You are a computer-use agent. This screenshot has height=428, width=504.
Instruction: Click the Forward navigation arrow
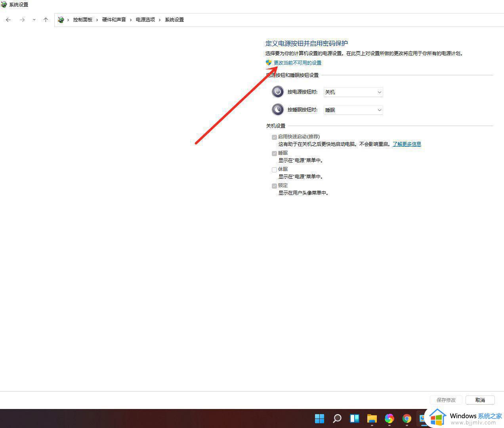22,20
